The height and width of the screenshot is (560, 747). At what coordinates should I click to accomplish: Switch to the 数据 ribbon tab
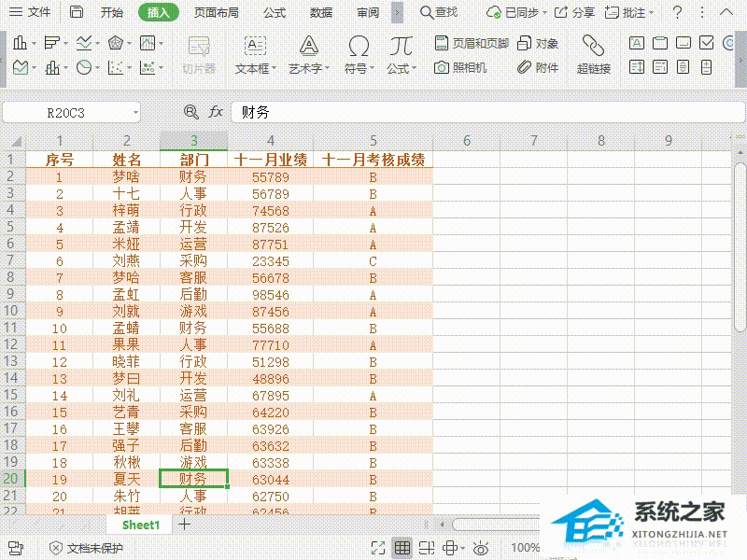(319, 11)
